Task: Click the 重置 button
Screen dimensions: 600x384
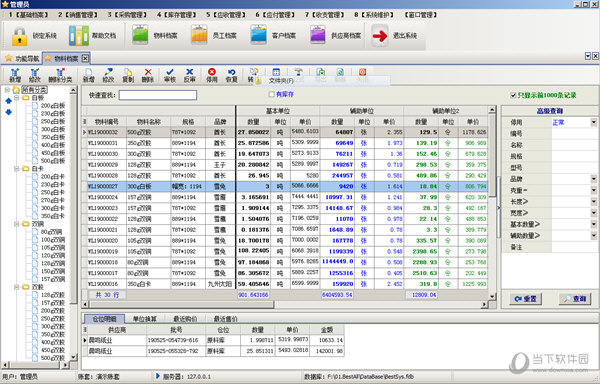Action: point(525,299)
